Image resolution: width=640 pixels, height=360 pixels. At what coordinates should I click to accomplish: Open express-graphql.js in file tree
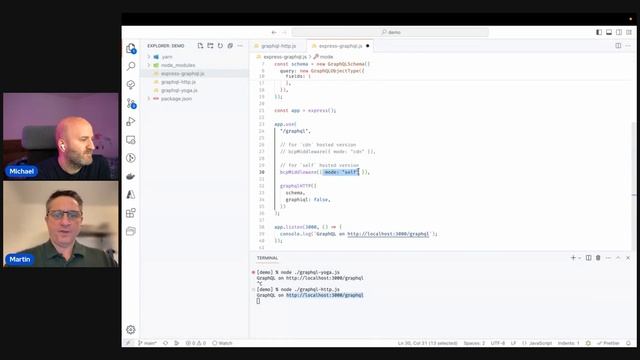tap(182, 73)
